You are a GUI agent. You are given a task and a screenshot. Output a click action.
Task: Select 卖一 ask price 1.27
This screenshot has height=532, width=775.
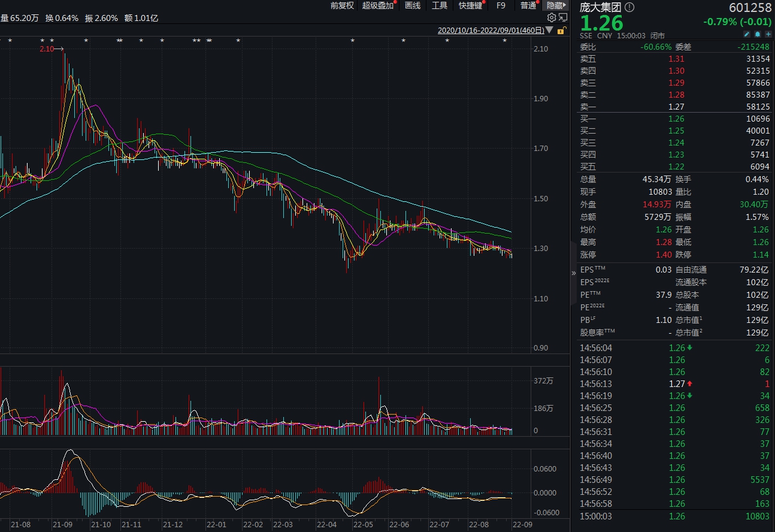tap(676, 107)
